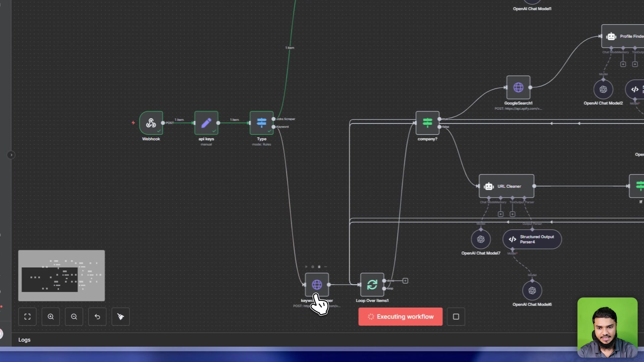Select the api keys edit node
Screen dimensions: 644x362
point(206,123)
